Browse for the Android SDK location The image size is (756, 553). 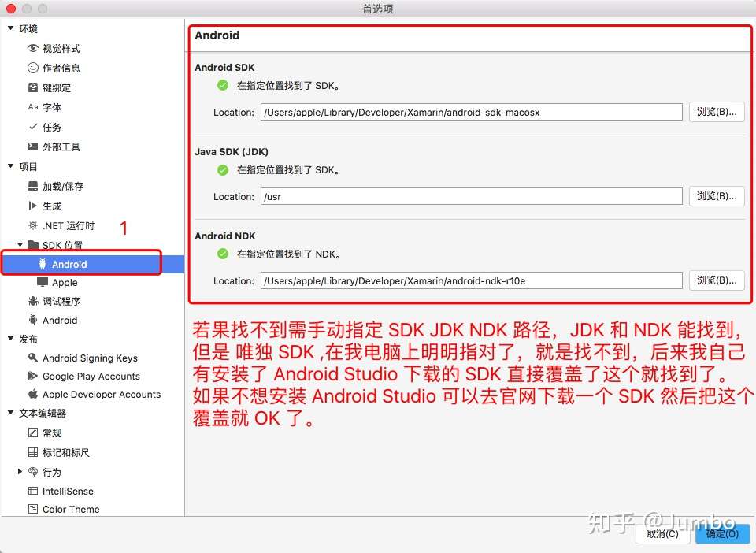tap(717, 112)
